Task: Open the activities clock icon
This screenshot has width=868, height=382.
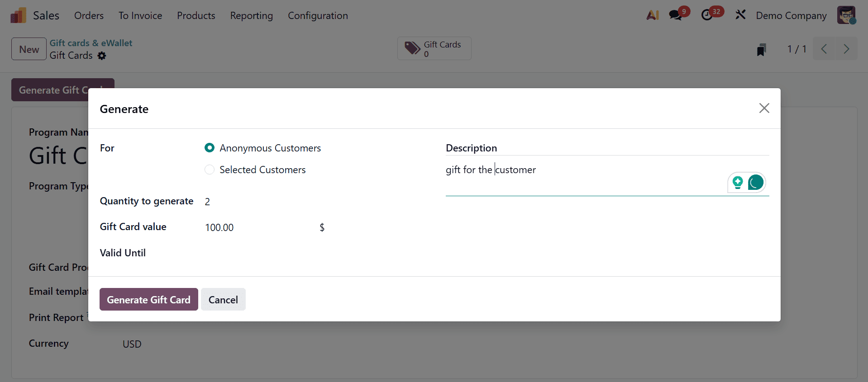Action: point(707,15)
